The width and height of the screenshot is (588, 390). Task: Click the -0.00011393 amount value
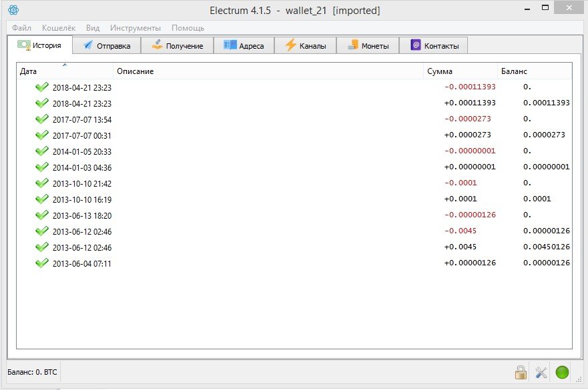(x=470, y=87)
